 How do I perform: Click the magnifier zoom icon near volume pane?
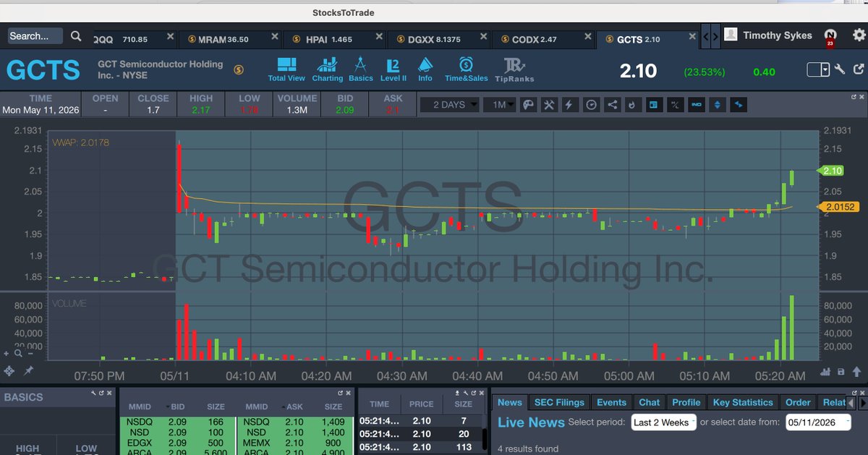point(17,354)
